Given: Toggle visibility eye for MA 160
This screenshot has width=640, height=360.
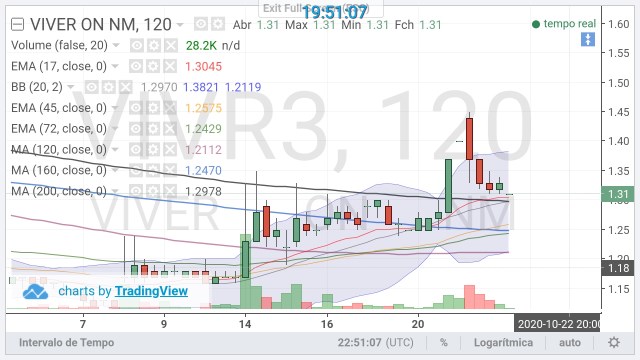Looking at the screenshot, I should (x=137, y=170).
